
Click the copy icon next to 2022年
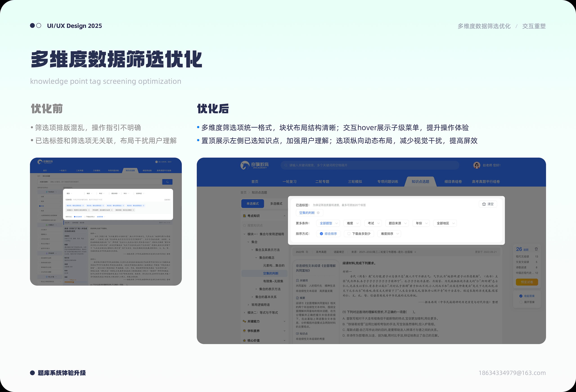point(307,252)
